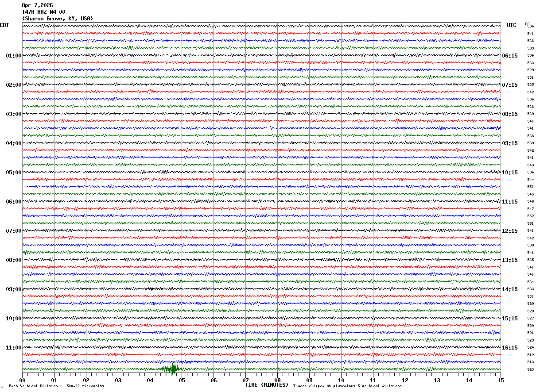Select the 09:00 CDT time label
Viewport: 536px width, 392px height.
click(14, 289)
